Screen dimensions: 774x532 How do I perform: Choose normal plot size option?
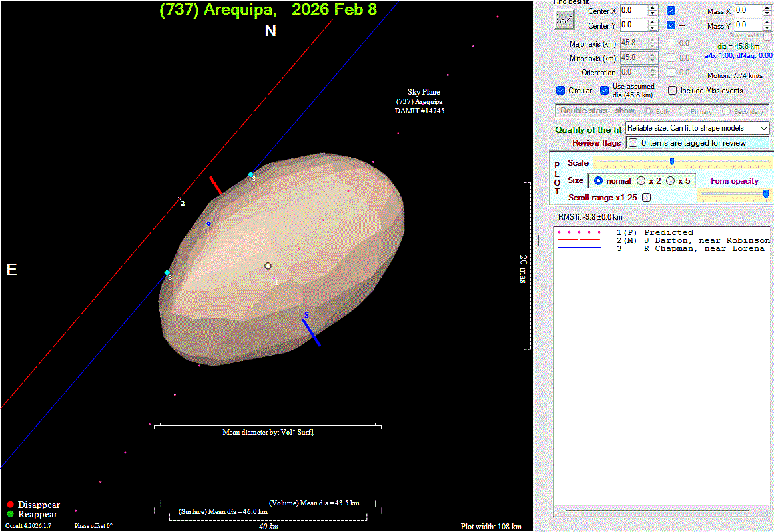(x=598, y=180)
